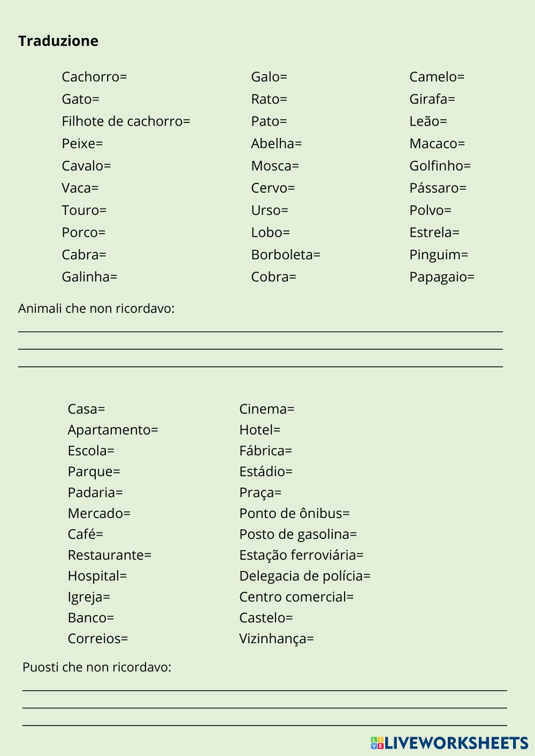This screenshot has height=756, width=535.
Task: Click the Liveworksheets logo
Action: [x=449, y=743]
